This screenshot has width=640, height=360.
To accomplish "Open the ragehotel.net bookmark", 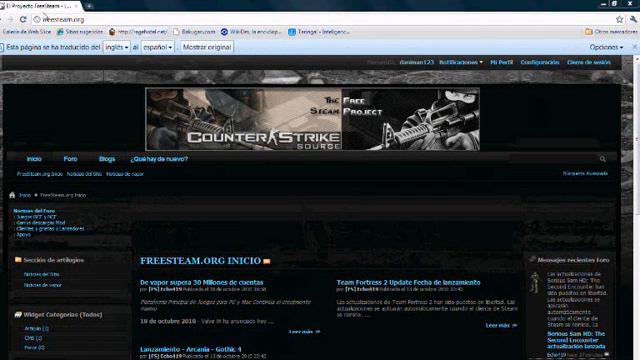I will 138,31.
